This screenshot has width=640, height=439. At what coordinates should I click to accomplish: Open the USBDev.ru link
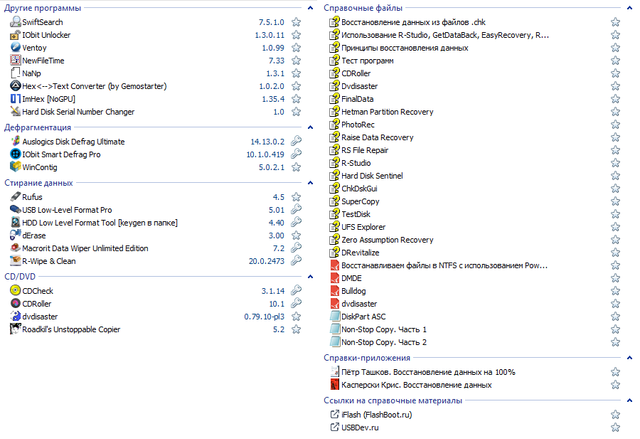tap(360, 427)
